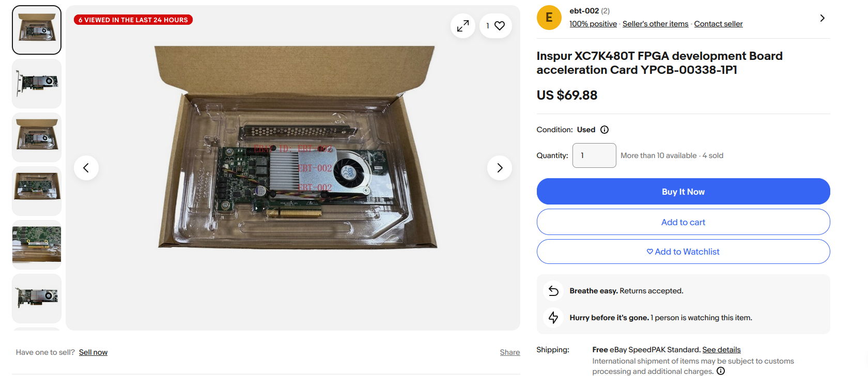Screen dimensions: 868x376
Task: Select the previous image arrow
Action: (86, 167)
